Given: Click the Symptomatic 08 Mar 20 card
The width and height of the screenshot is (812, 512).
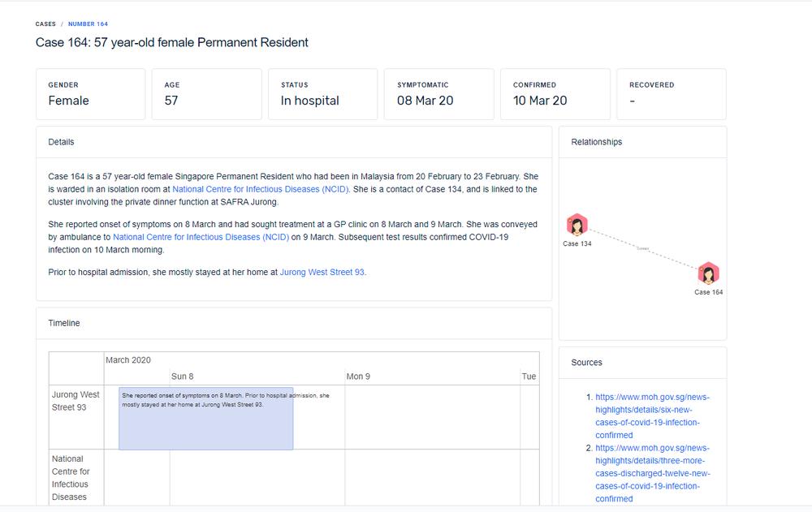Looking at the screenshot, I should pos(438,94).
